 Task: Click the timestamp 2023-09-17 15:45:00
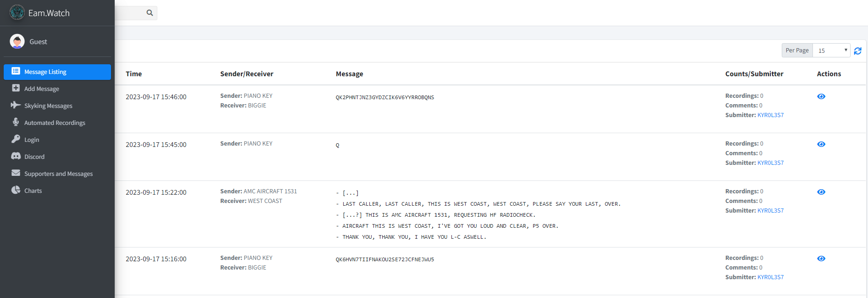(x=156, y=145)
